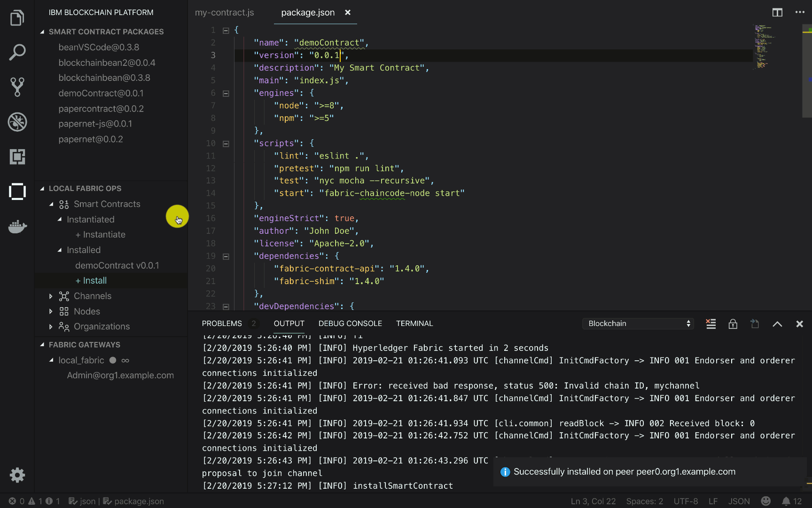
Task: Select papercontract@0.0.2 package
Action: click(101, 109)
